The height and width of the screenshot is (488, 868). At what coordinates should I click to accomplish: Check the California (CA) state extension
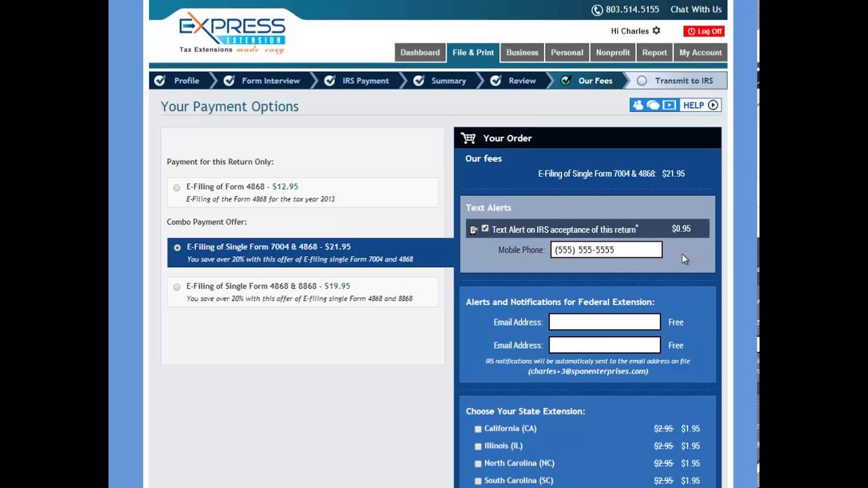point(478,429)
